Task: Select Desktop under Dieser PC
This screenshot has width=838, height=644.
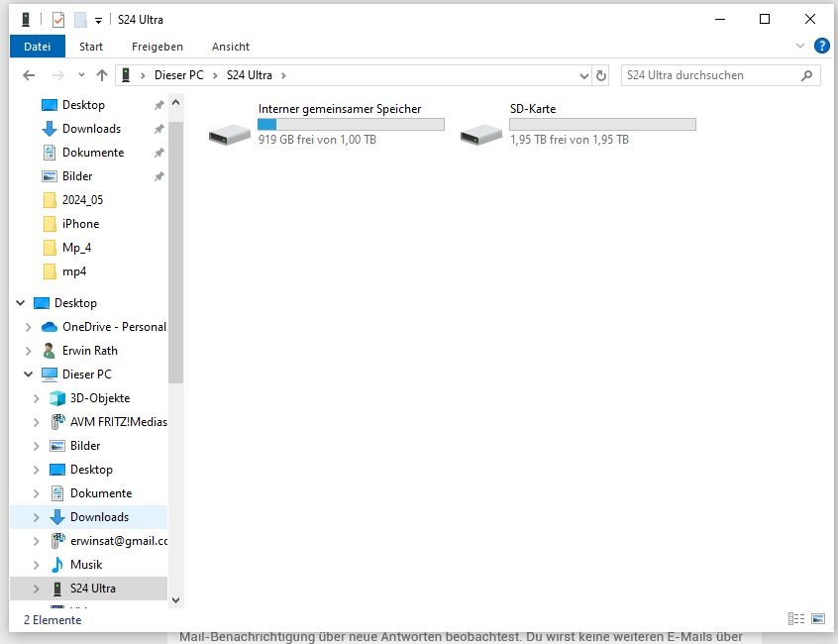Action: pos(91,470)
